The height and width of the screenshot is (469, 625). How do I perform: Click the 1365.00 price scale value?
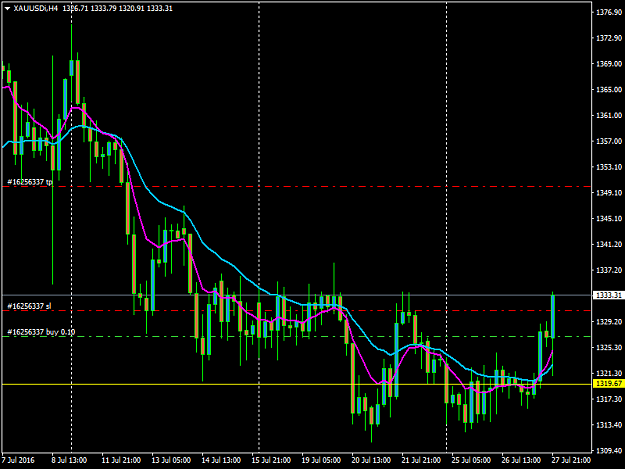(x=609, y=90)
